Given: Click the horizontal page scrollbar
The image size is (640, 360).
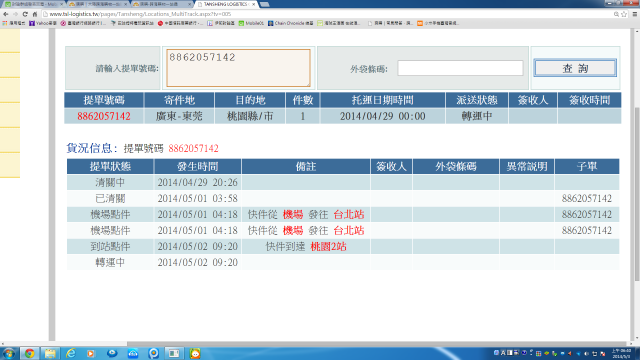Looking at the screenshot, I should point(376,344).
